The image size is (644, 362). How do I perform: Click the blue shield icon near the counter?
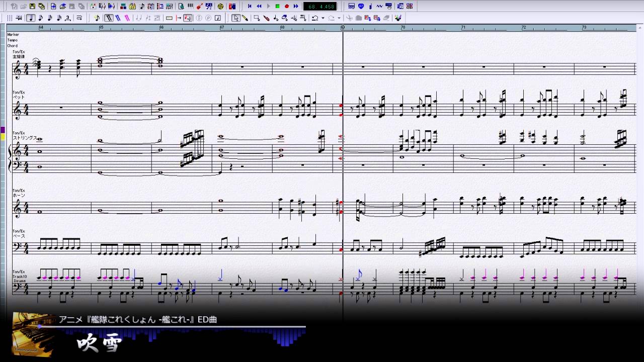(x=361, y=7)
